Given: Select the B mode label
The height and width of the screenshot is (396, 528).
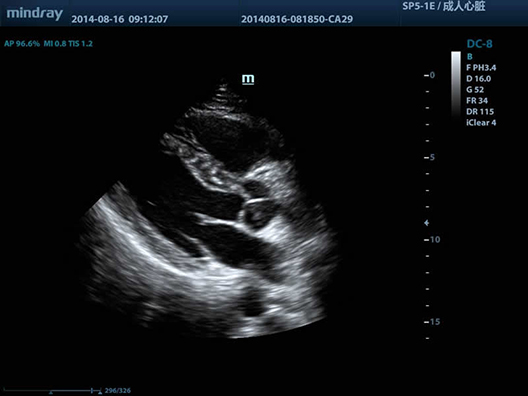Looking at the screenshot, I should click(x=469, y=57).
